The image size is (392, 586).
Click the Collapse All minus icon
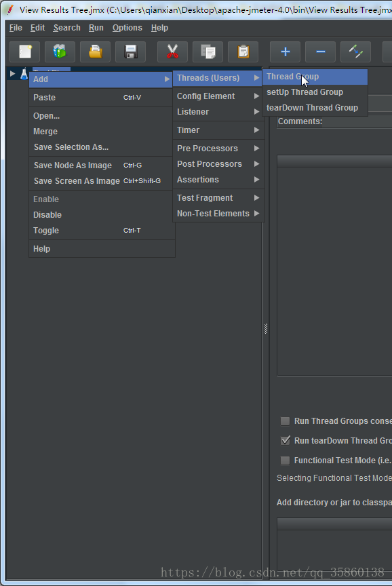[320, 52]
